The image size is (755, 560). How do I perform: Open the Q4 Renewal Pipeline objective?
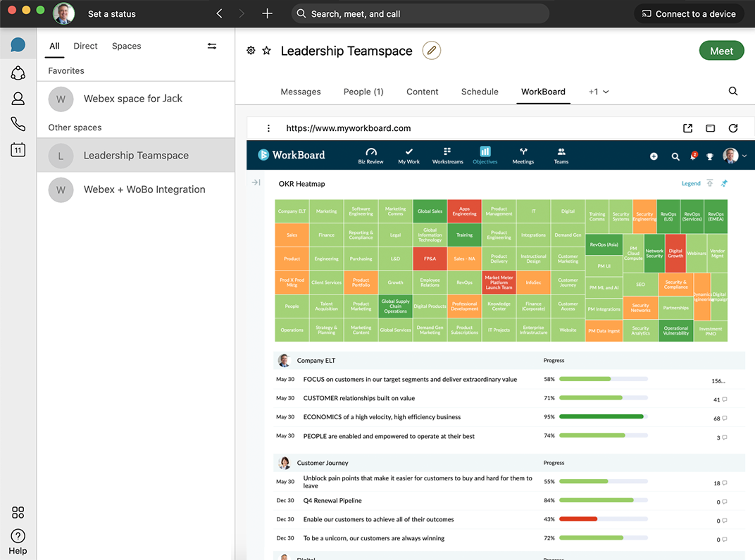332,500
